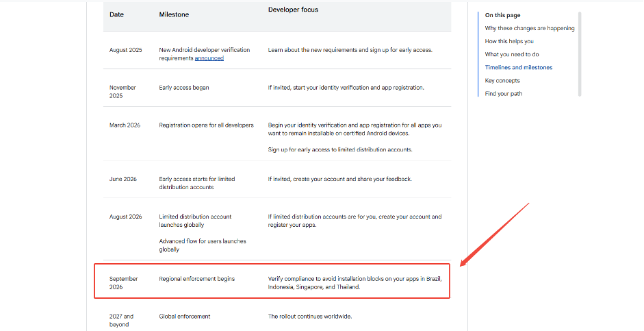Click 'Global enforcement' milestone text
644x331 pixels.
[185, 317]
